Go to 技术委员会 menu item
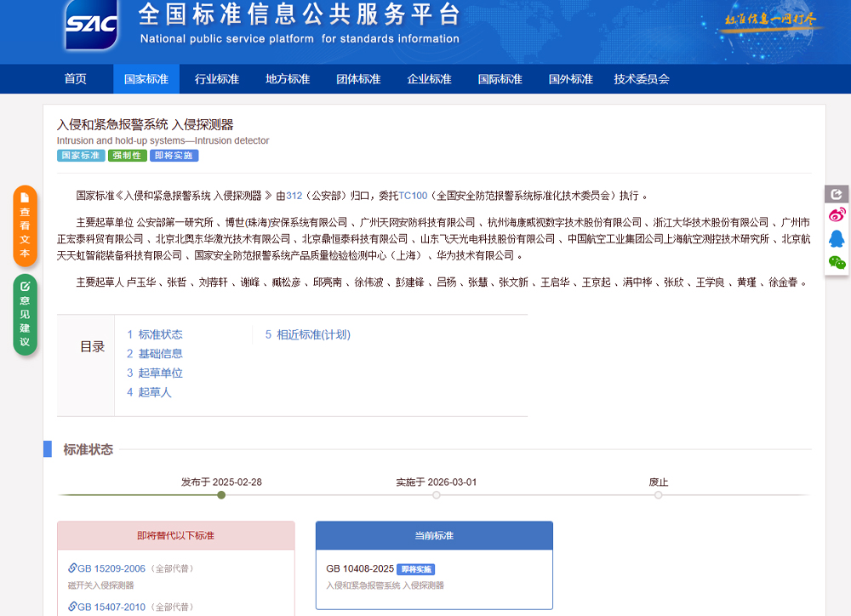This screenshot has width=851, height=616. [x=642, y=79]
